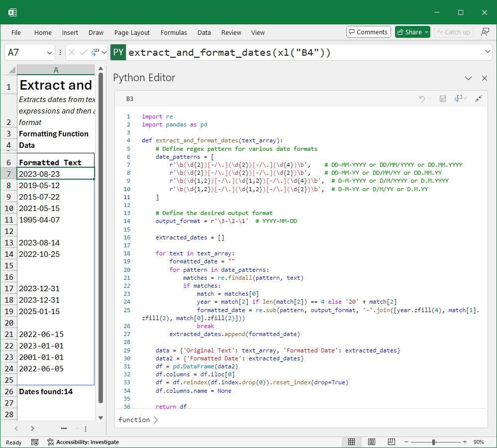Viewport: 497px width, 448px height.
Task: Undo last change in Python Editor
Action: 422,99
